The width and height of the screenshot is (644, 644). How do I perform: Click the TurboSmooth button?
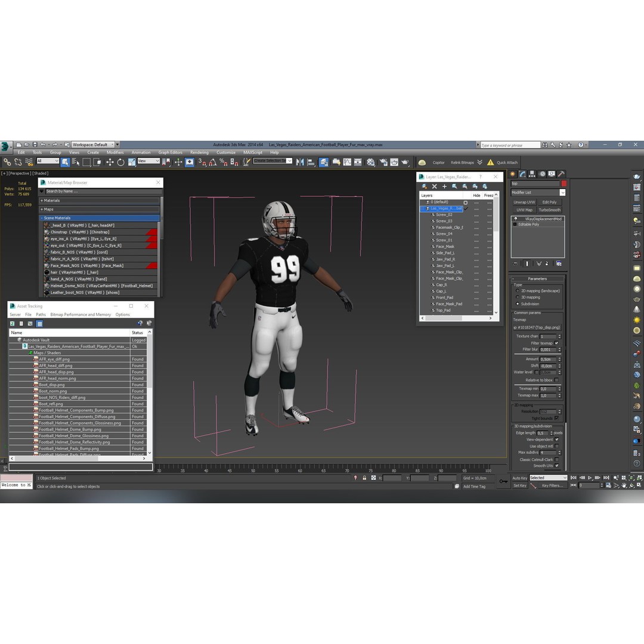(550, 210)
